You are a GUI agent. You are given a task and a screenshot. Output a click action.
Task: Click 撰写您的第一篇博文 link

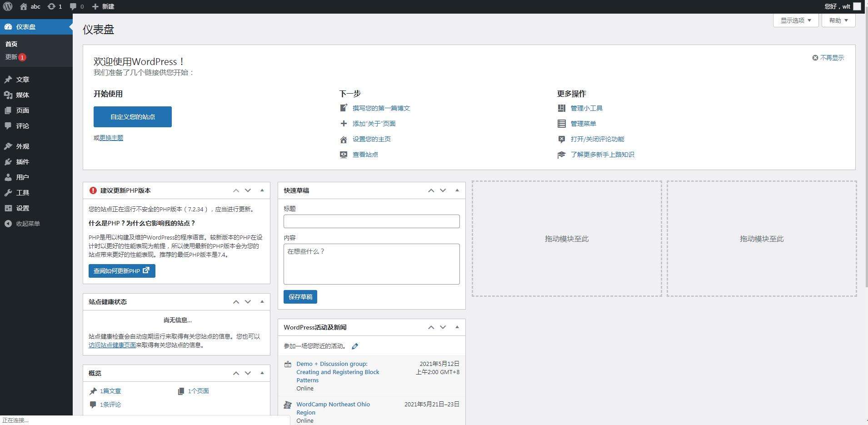[x=381, y=108]
